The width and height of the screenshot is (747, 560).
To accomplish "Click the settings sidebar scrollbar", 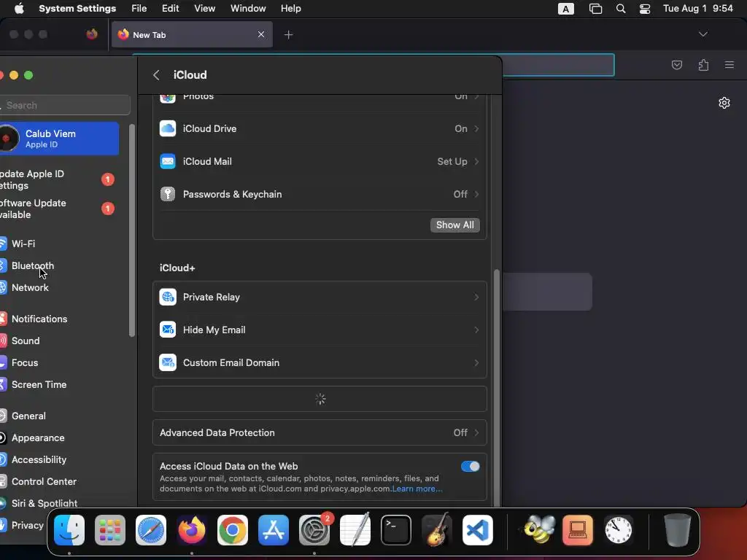I will pyautogui.click(x=132, y=230).
